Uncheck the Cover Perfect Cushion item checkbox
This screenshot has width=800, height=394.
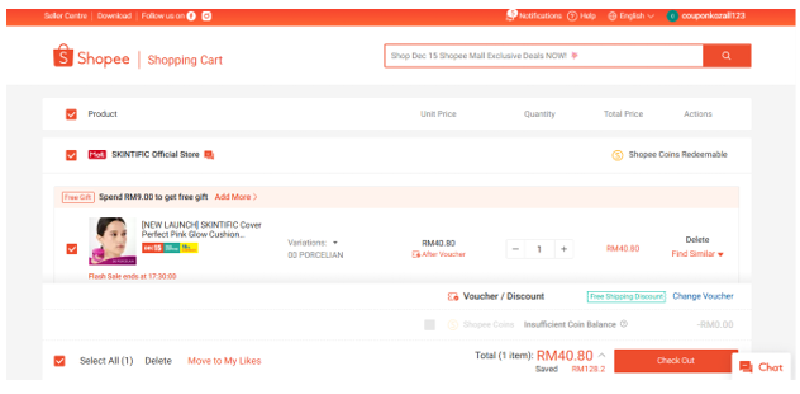click(72, 249)
